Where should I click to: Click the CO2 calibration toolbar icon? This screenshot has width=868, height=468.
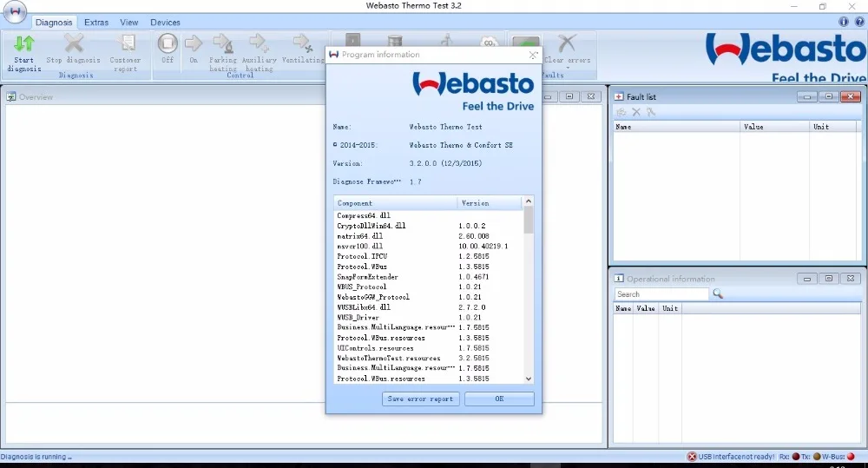point(490,42)
